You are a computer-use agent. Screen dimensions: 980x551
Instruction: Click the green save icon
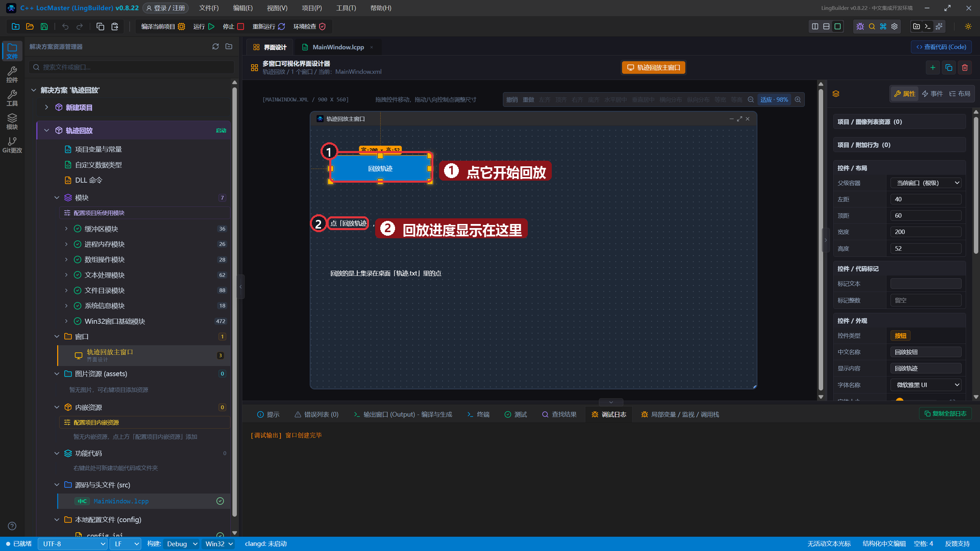(44, 27)
